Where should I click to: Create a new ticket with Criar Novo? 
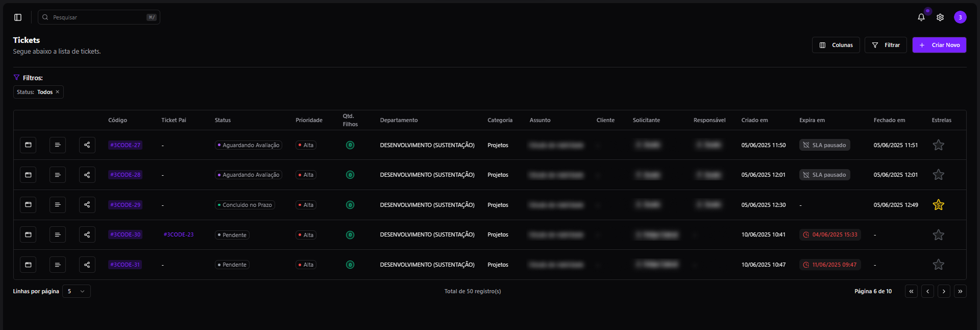pos(939,45)
